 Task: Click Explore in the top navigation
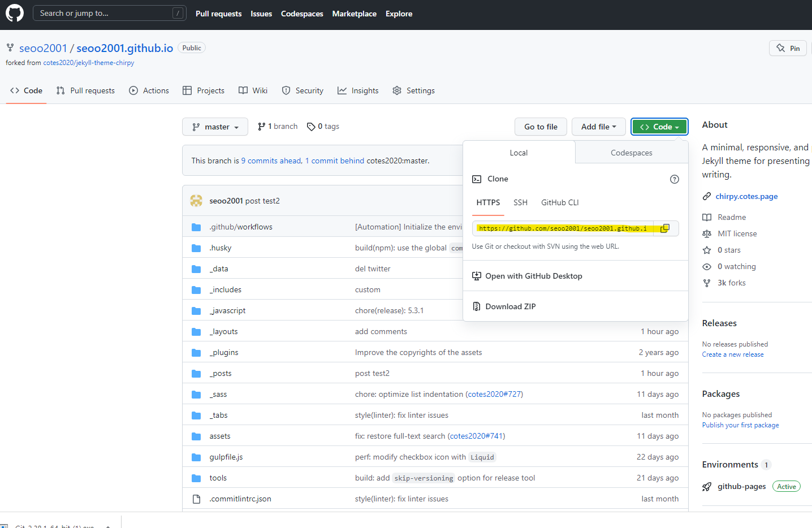click(399, 14)
